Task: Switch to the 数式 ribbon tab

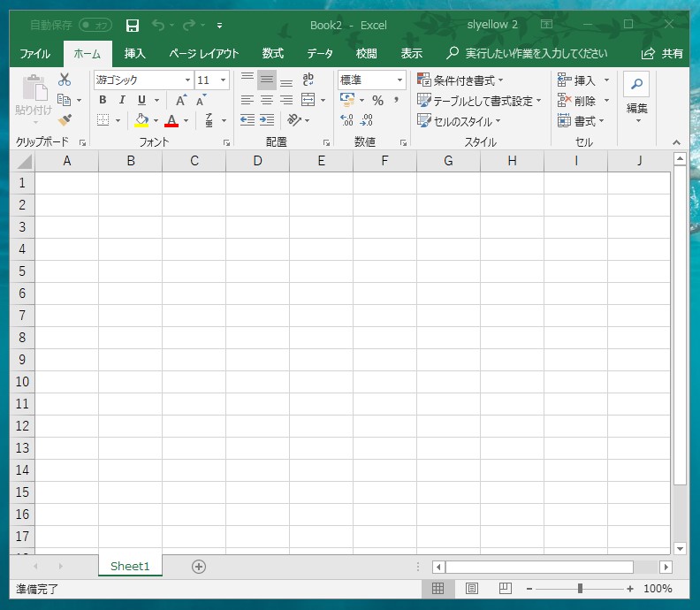Action: (273, 53)
